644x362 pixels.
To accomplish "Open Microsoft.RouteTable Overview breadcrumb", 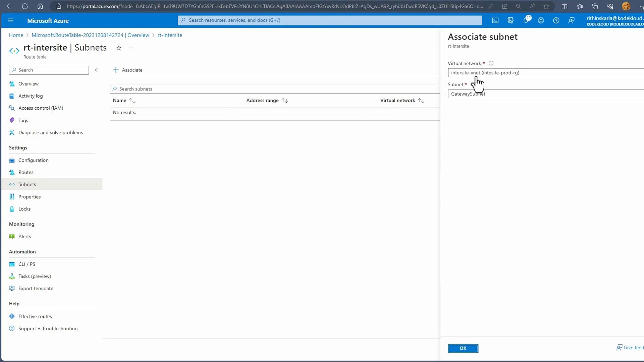I will pos(90,35).
